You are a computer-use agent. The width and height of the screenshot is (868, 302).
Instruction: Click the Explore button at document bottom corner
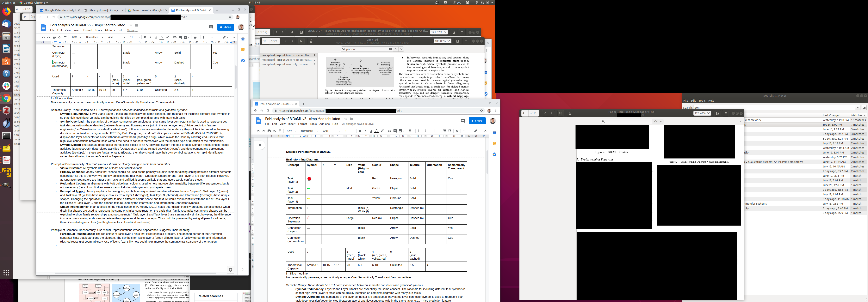(231, 270)
